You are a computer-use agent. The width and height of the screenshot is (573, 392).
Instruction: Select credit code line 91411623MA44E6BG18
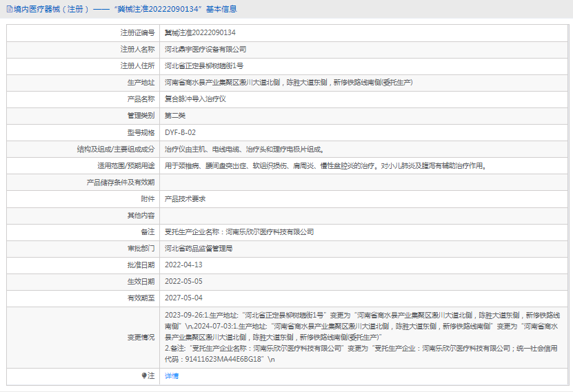tap(220, 360)
